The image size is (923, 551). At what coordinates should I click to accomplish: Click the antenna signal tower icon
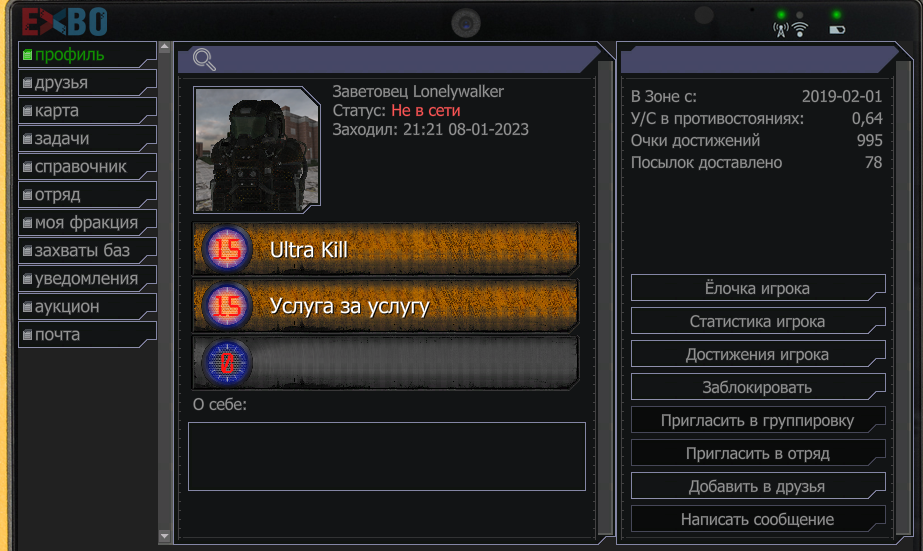coord(781,30)
